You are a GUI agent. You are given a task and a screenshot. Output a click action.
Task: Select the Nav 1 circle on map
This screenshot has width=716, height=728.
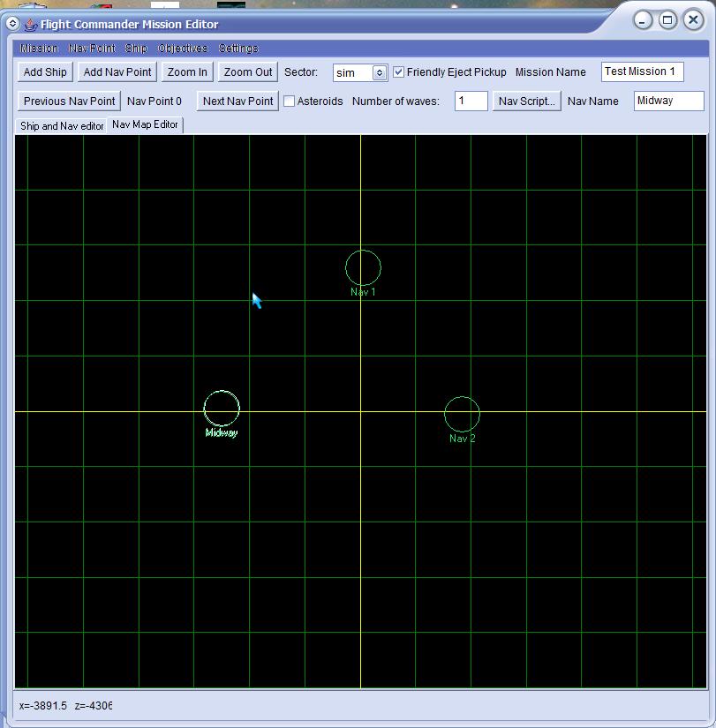[x=363, y=267]
